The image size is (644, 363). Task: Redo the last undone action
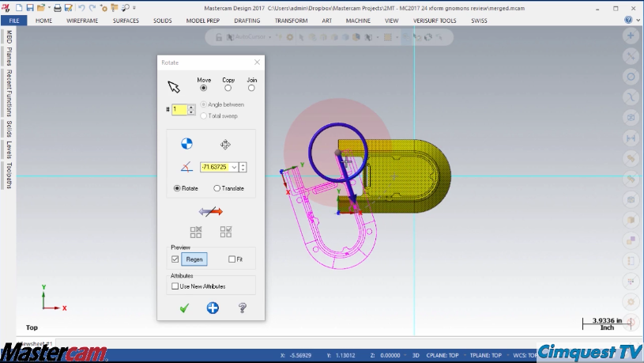click(x=92, y=8)
